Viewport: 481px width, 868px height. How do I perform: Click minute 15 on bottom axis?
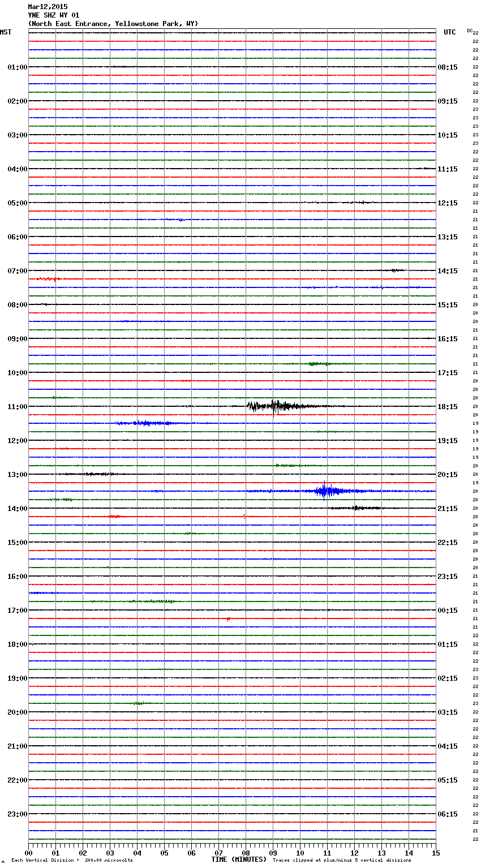coord(436,853)
